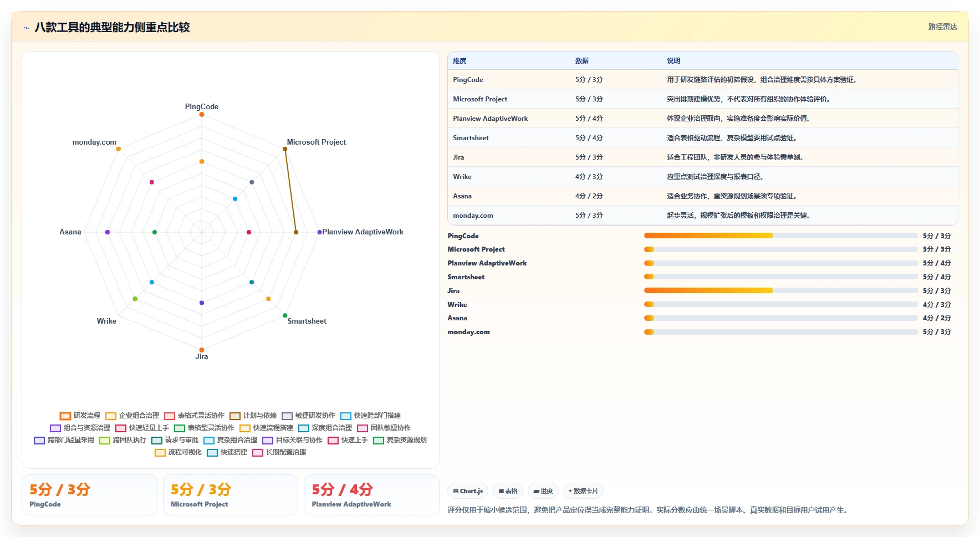Click the PingCode progress bar
This screenshot has width=980, height=537.
click(x=781, y=236)
